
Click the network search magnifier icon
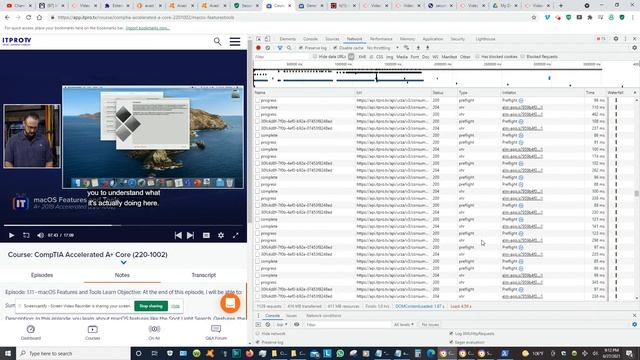(x=289, y=48)
